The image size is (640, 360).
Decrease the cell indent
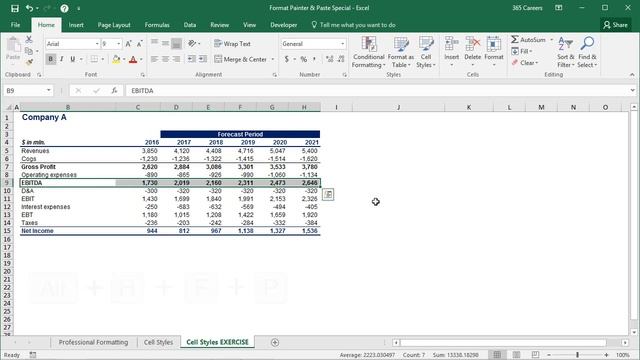[191, 59]
